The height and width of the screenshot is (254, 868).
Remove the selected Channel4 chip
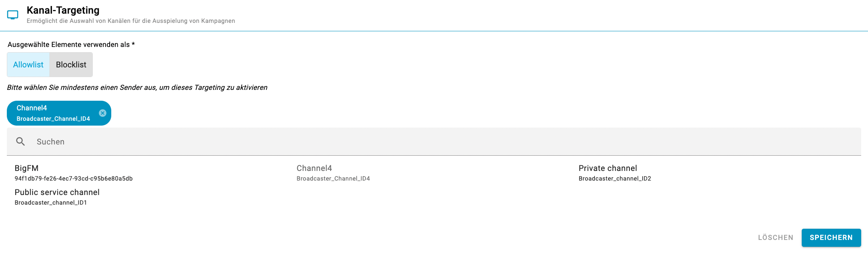tap(103, 113)
